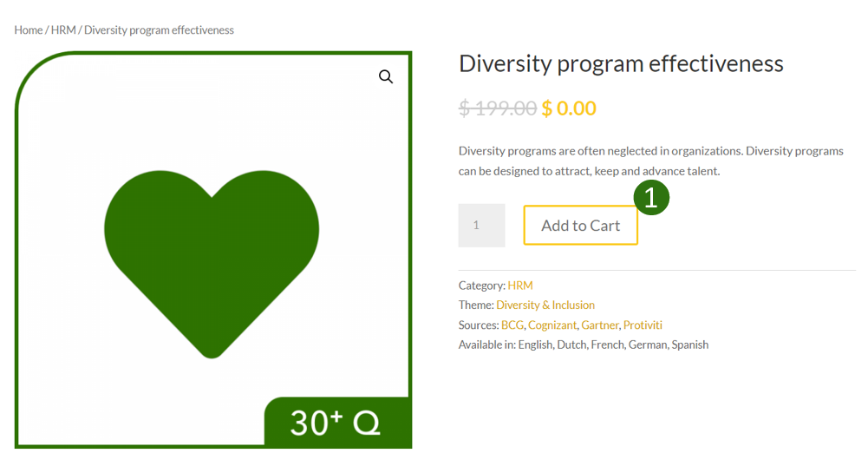This screenshot has width=868, height=473.
Task: Open the HRM breadcrumb link
Action: coord(63,30)
